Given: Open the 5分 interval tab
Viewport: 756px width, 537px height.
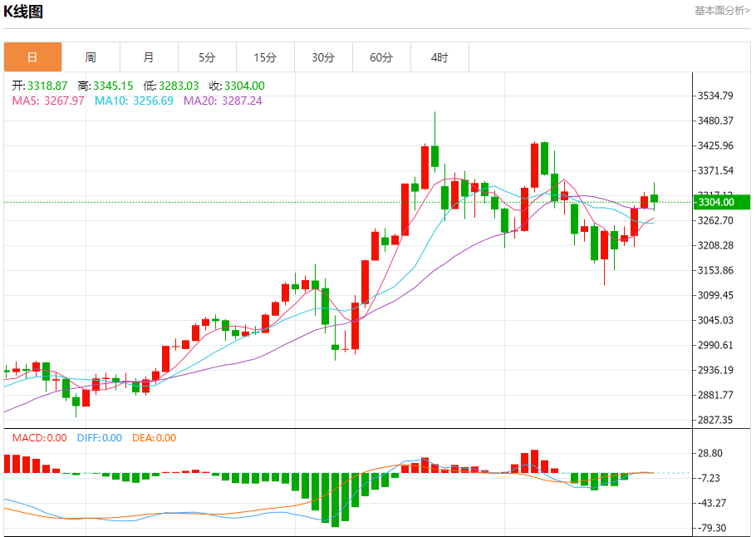Looking at the screenshot, I should click(208, 57).
